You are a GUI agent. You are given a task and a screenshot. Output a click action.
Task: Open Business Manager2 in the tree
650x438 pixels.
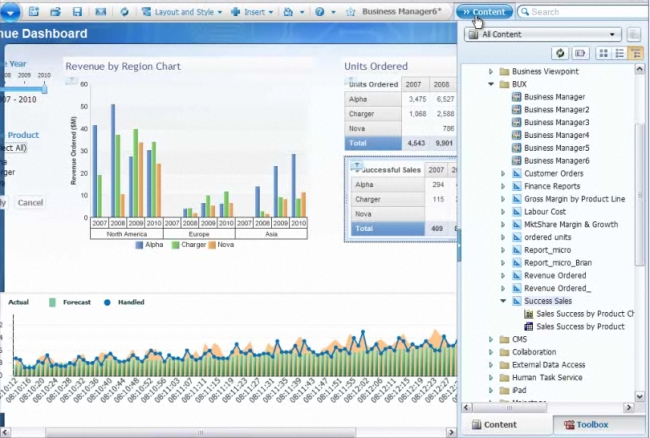pos(557,110)
